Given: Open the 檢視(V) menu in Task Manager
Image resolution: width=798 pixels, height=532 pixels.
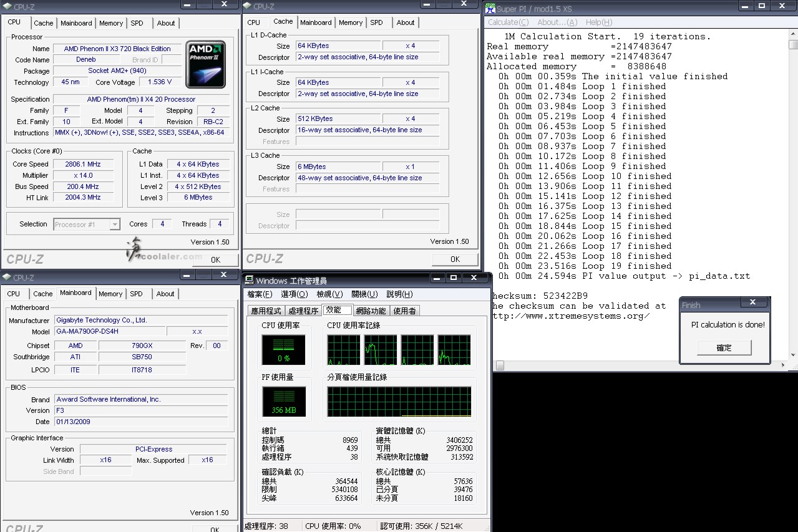Looking at the screenshot, I should 329,294.
